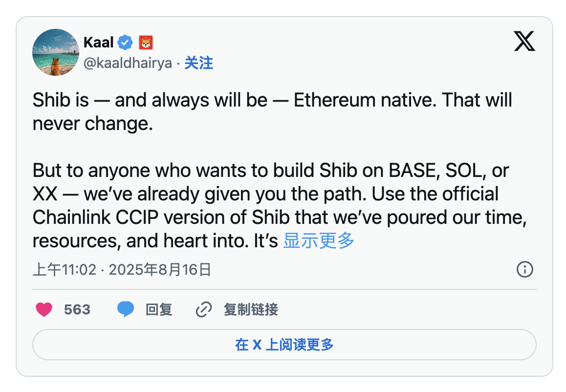The height and width of the screenshot is (392, 566).
Task: Click the 复制链接 copy link label
Action: (x=251, y=309)
